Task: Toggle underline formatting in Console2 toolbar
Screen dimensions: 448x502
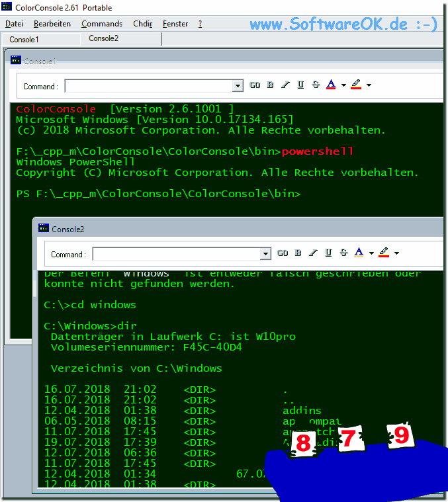Action: [x=328, y=253]
